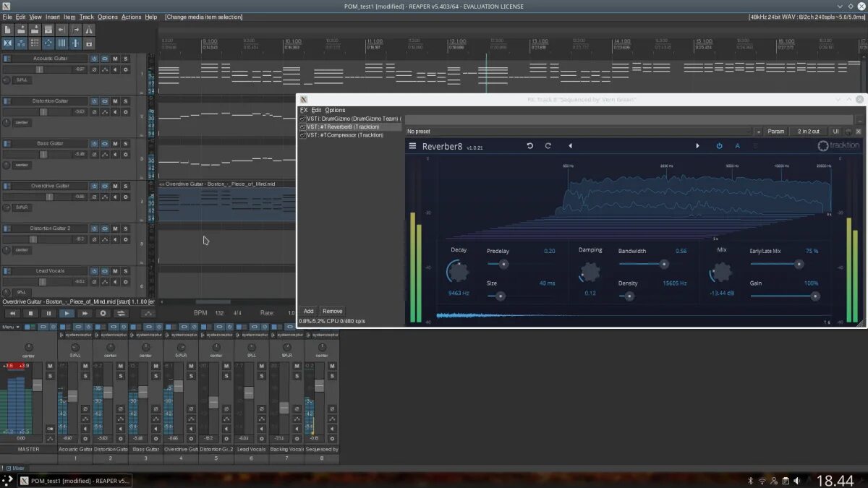
Task: Click the Reverber8 Bandwidth slider
Action: click(x=652, y=265)
